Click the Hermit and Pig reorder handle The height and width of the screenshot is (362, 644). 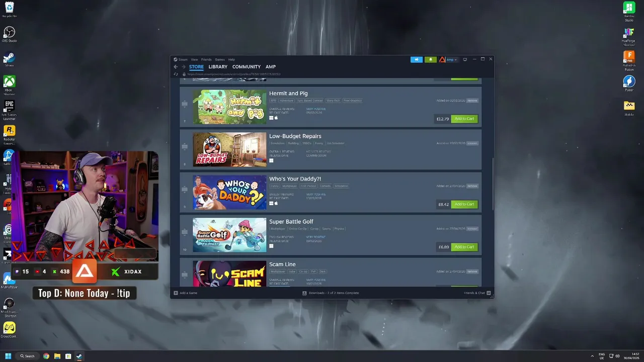click(185, 104)
